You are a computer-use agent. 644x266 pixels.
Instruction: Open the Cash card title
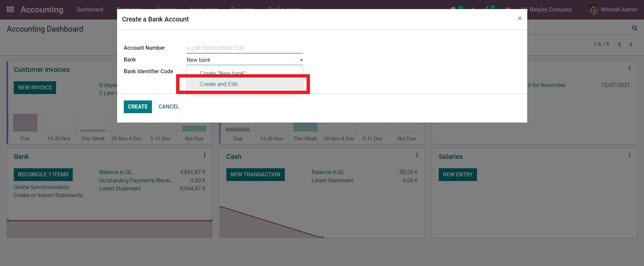[234, 157]
